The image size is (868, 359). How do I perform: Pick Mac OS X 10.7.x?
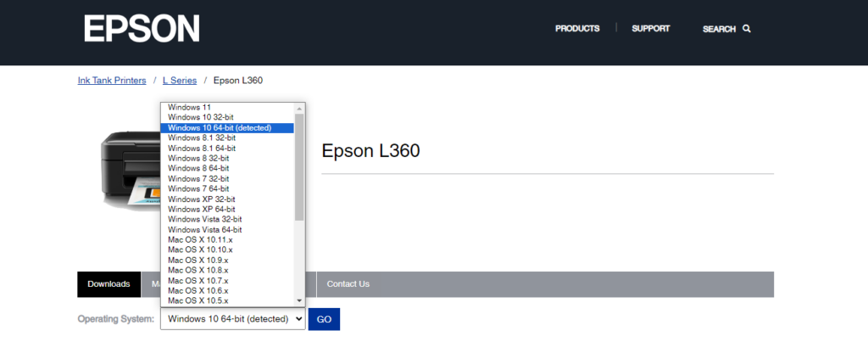coord(227,280)
